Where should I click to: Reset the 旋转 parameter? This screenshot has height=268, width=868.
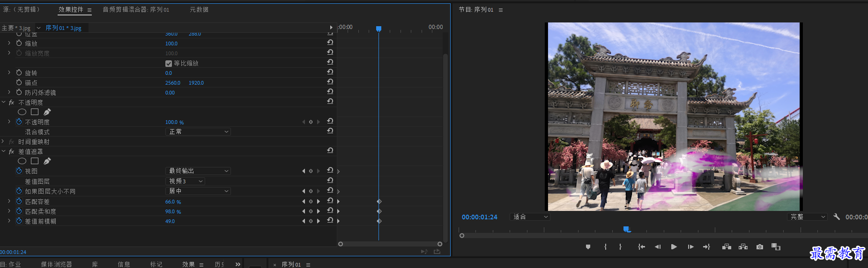pyautogui.click(x=330, y=72)
